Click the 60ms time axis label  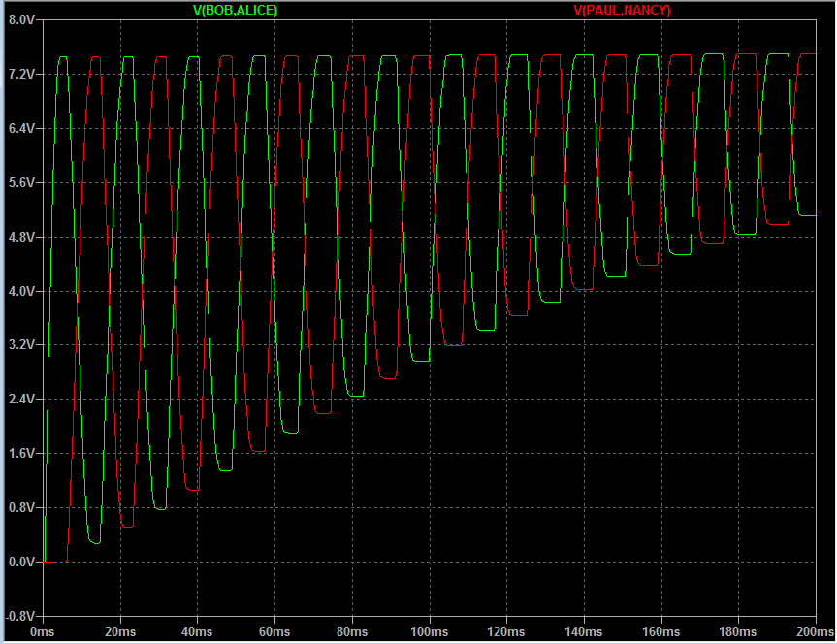[x=274, y=632]
